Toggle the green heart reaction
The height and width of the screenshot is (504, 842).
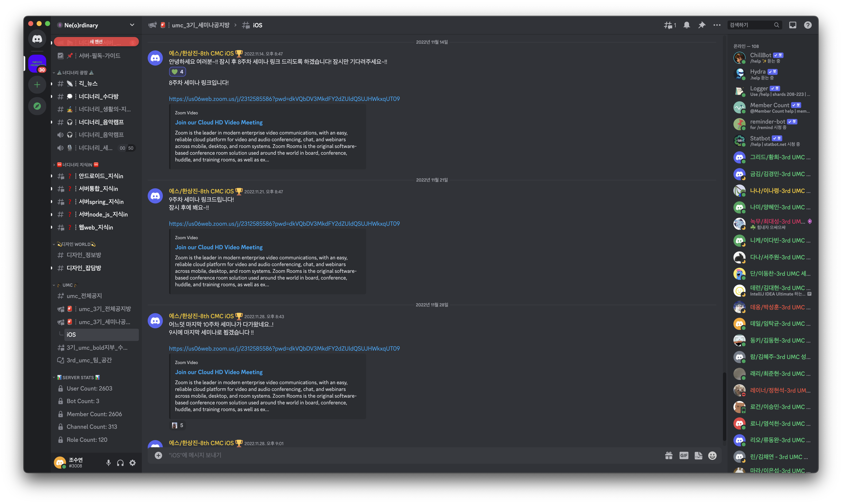click(177, 72)
